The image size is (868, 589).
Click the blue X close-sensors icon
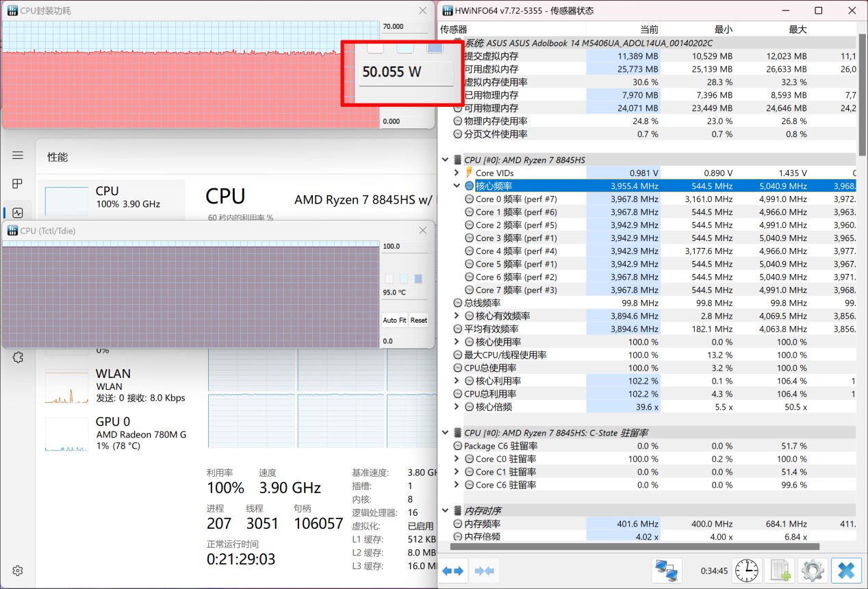[x=845, y=571]
